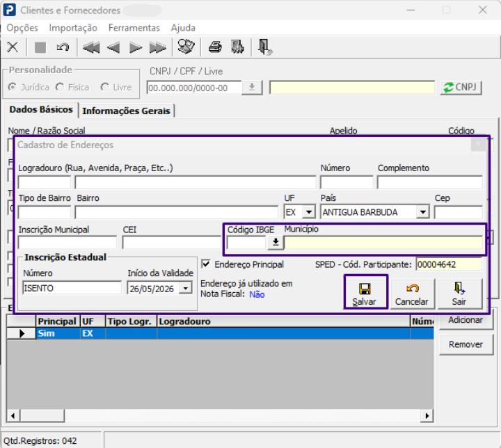Click the Código IBGE lookup arrow button
501x448 pixels.
(x=276, y=243)
